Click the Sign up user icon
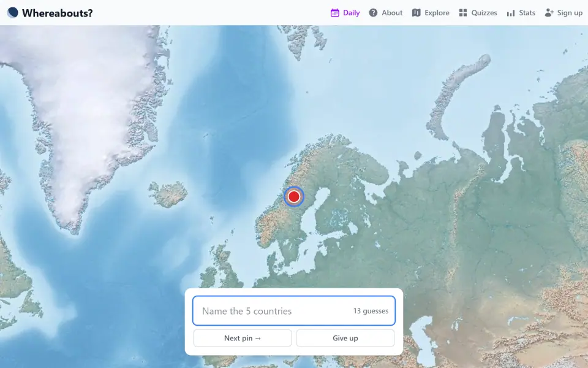This screenshot has height=368, width=588. point(549,13)
